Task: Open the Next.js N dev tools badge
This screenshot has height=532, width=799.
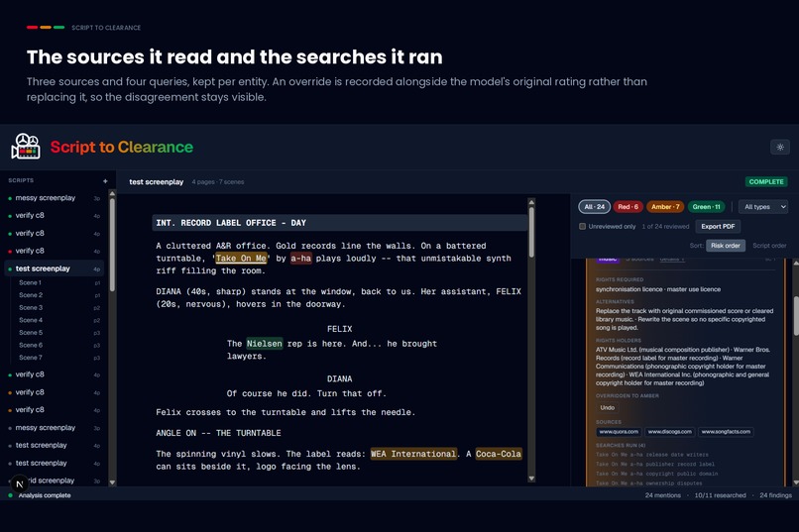Action: pyautogui.click(x=20, y=484)
